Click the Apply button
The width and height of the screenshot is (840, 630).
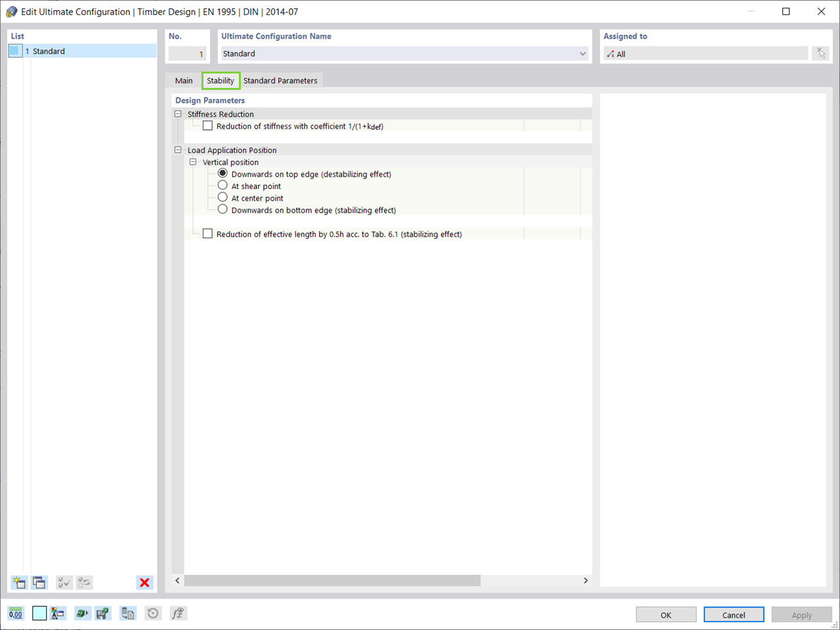[801, 615]
